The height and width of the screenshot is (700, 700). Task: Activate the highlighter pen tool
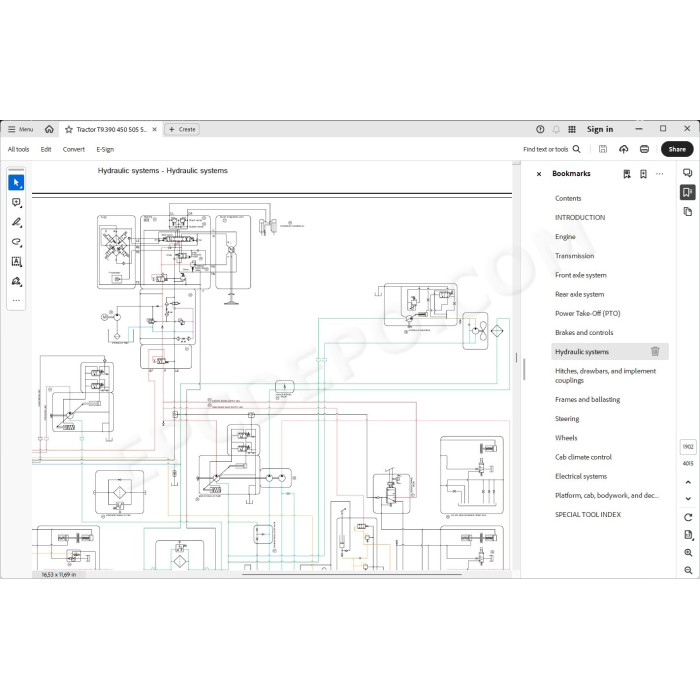pos(16,222)
